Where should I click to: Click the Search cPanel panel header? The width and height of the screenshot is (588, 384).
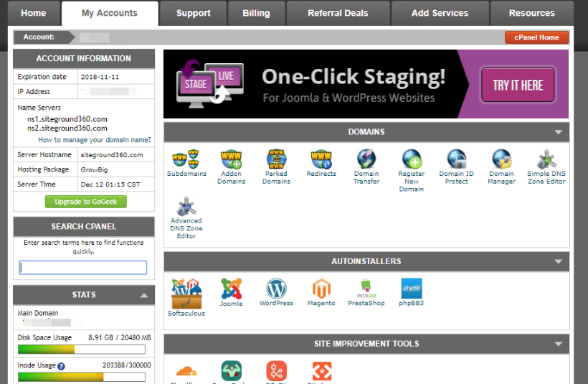(84, 227)
